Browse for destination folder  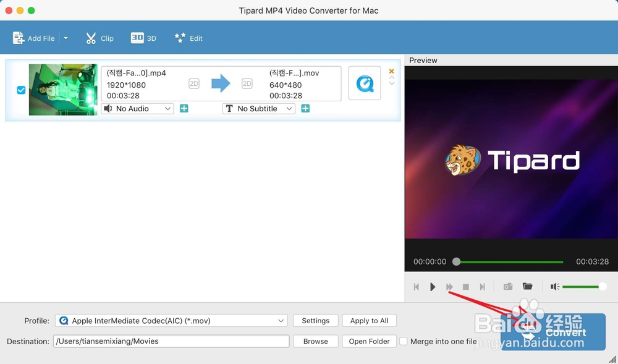[x=315, y=341]
